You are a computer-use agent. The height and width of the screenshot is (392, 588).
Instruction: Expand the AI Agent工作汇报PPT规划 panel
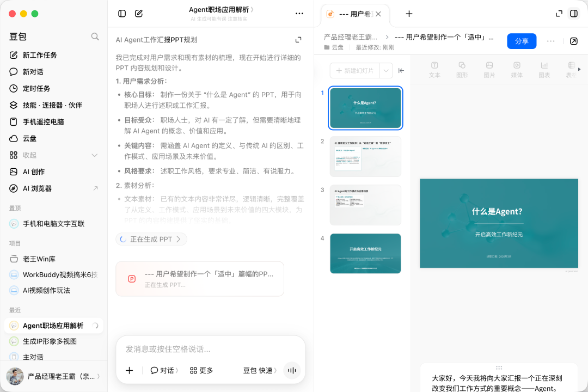tap(298, 40)
